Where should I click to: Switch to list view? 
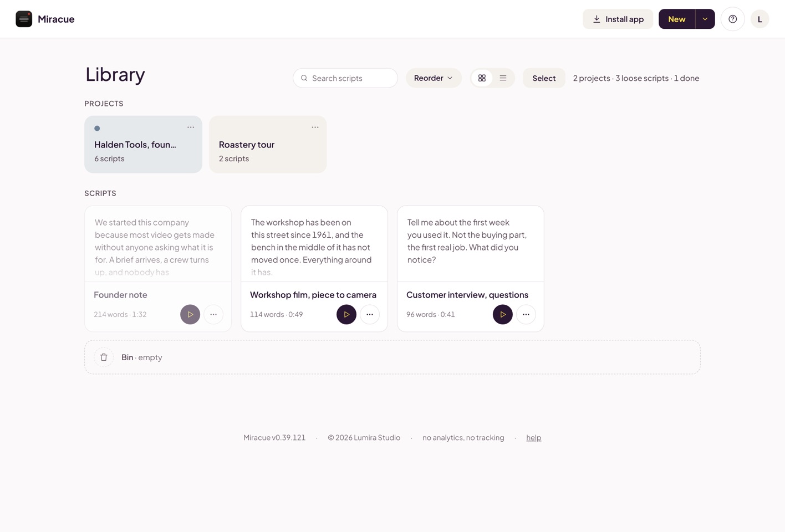(503, 78)
